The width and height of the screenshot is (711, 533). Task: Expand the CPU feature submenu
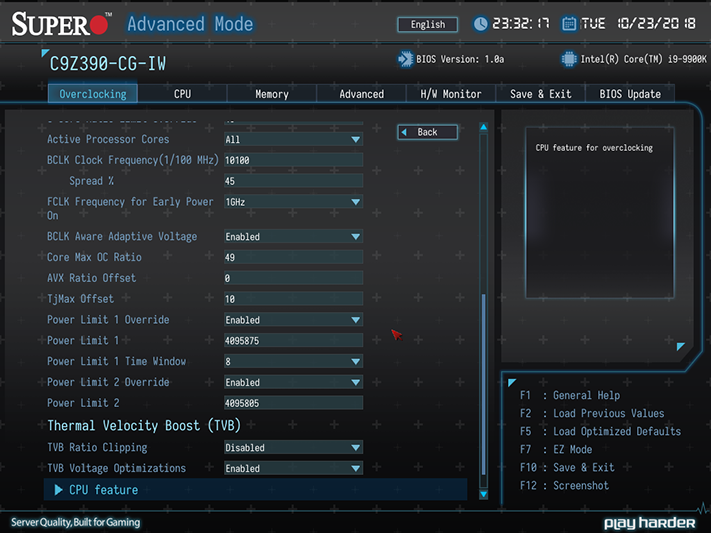tap(255, 490)
